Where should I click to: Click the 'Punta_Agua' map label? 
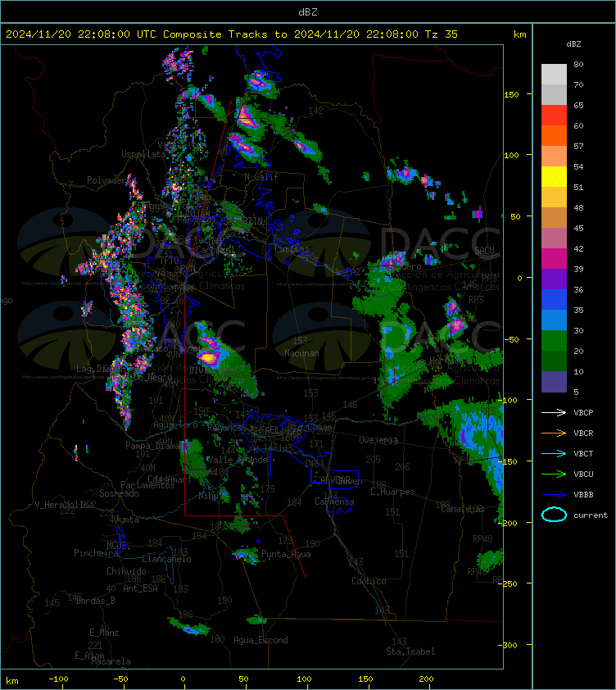(286, 554)
